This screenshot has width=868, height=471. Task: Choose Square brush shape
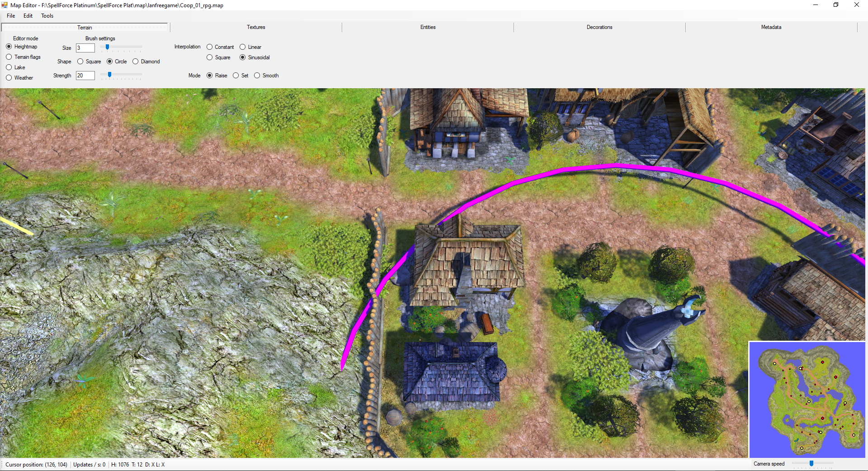coord(90,62)
